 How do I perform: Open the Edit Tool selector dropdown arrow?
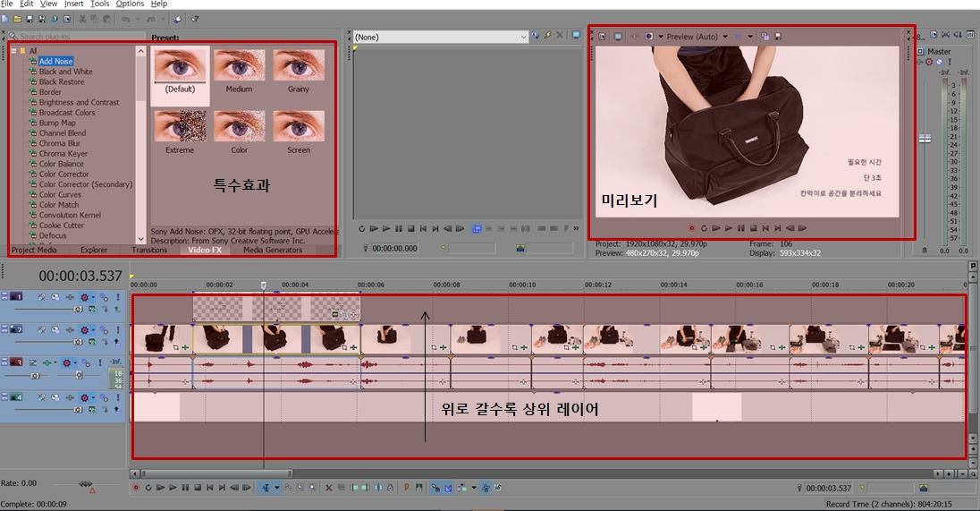coord(277,488)
